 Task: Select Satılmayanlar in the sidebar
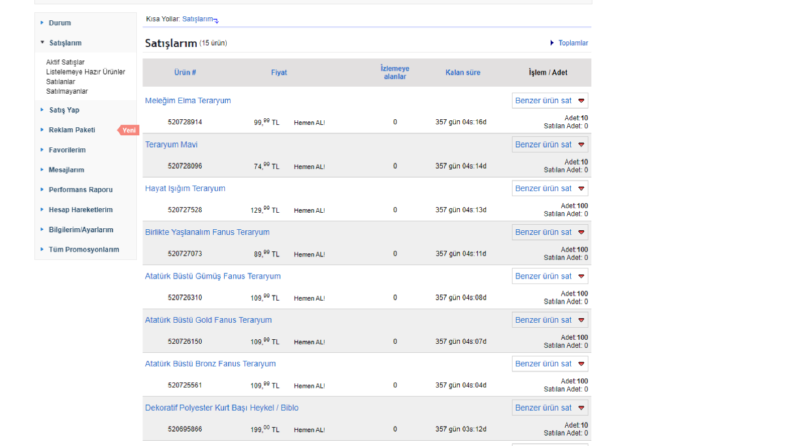[x=67, y=91]
